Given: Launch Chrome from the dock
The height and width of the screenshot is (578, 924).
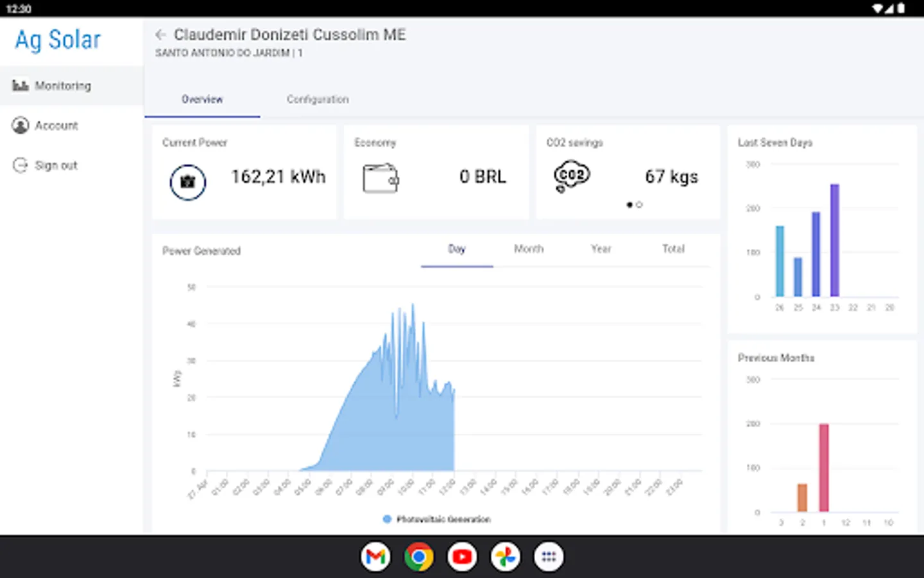Looking at the screenshot, I should pos(418,557).
